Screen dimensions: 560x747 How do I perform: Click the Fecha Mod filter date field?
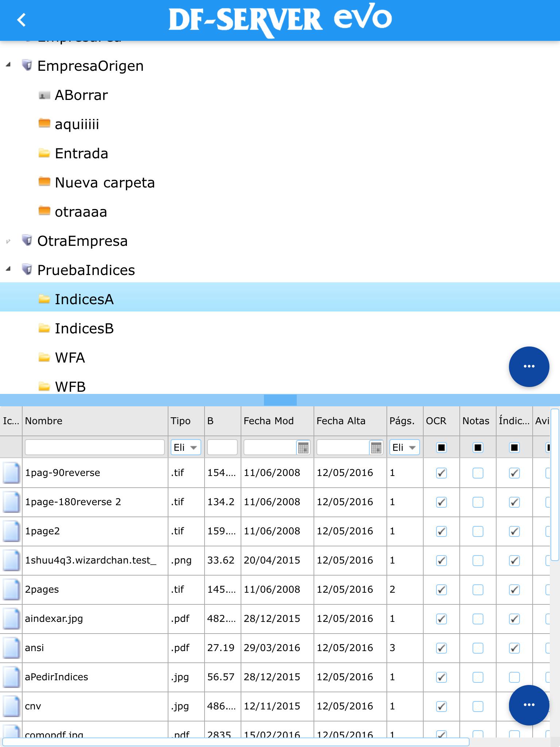coord(270,448)
